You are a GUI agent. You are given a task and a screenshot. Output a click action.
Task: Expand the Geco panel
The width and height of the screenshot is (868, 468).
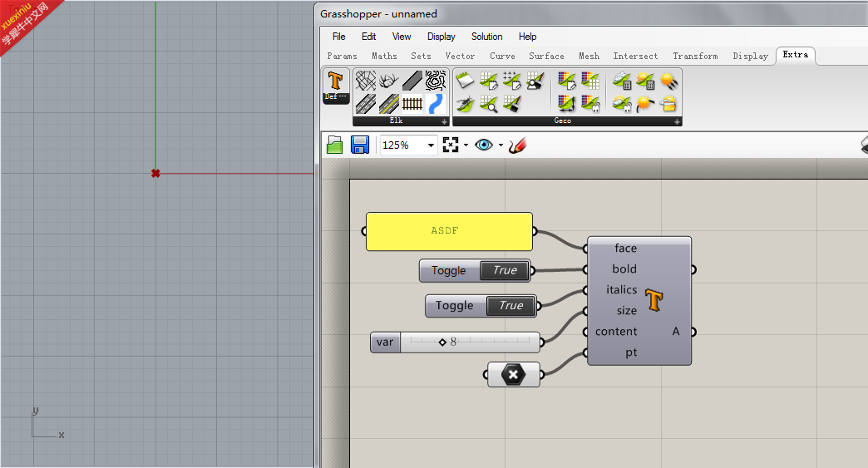pyautogui.click(x=677, y=121)
